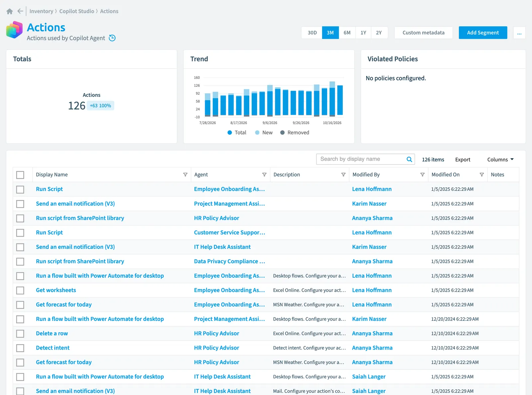The image size is (532, 395).
Task: Check the Detect intent row checkbox
Action: pos(20,348)
